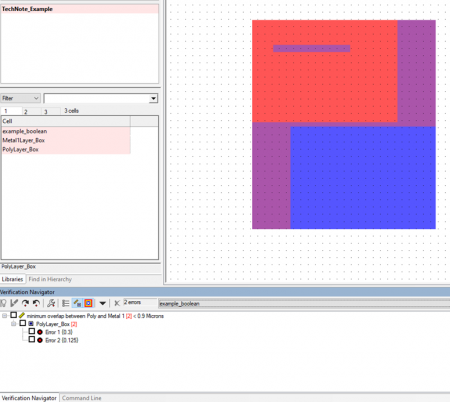Open the Filter dropdown
Screen dimensions: 450x402
point(20,98)
